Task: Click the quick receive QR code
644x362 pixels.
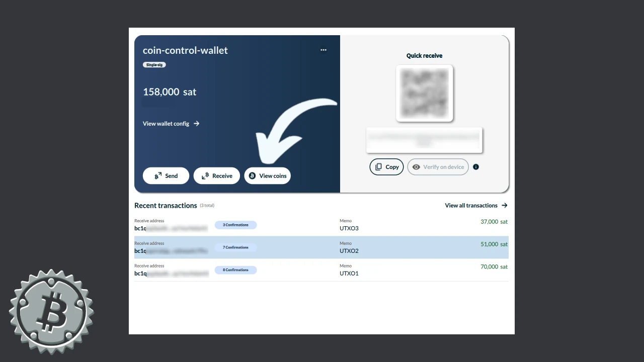Action: click(425, 93)
